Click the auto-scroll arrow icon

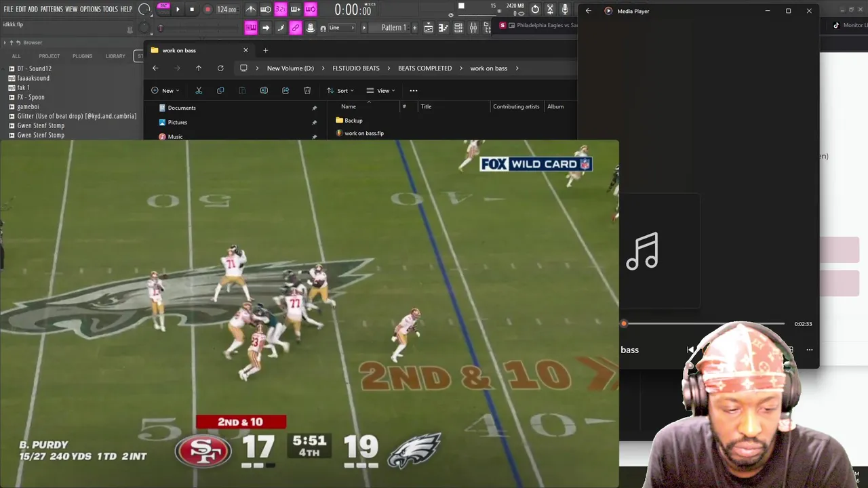(266, 28)
